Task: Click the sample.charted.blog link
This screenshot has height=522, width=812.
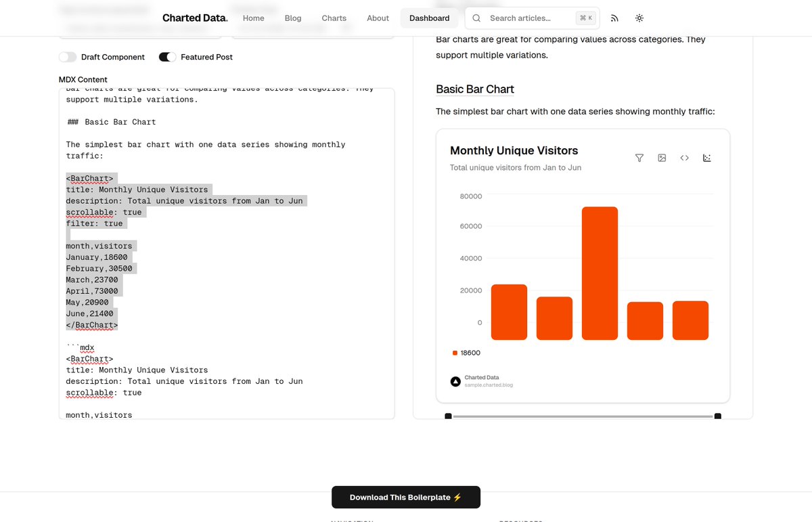Action: (x=489, y=385)
